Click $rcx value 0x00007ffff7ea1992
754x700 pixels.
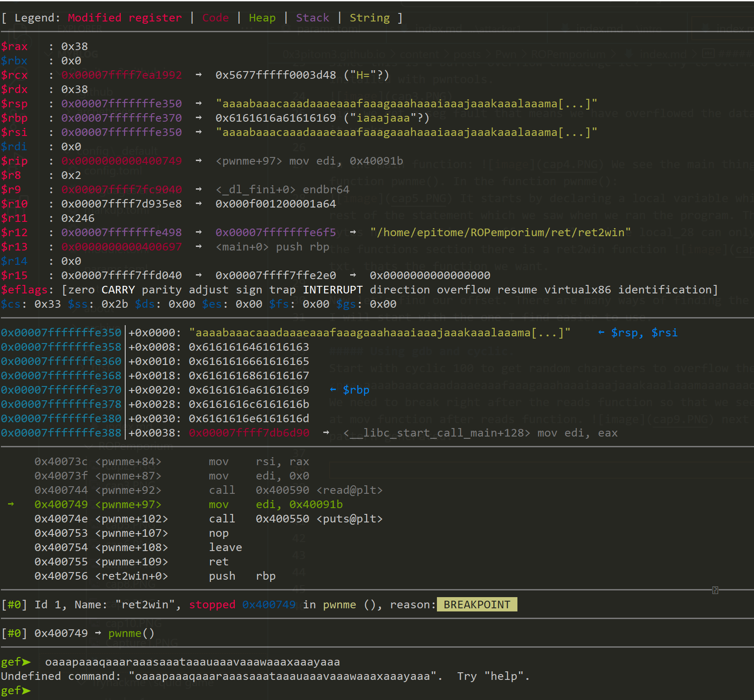coord(122,75)
